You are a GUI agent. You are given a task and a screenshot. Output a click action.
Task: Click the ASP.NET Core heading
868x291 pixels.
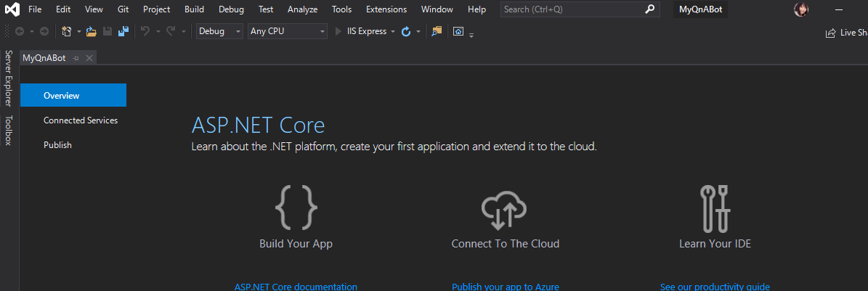click(258, 125)
